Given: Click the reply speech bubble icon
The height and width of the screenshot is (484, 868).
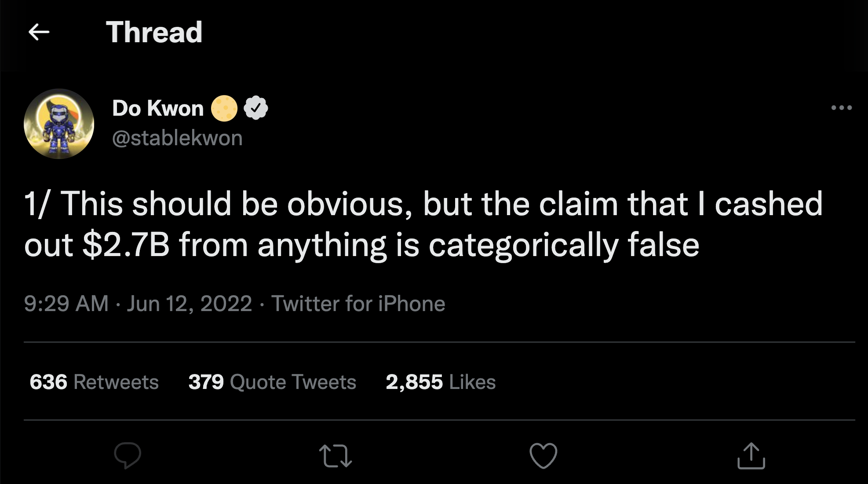Looking at the screenshot, I should 128,455.
